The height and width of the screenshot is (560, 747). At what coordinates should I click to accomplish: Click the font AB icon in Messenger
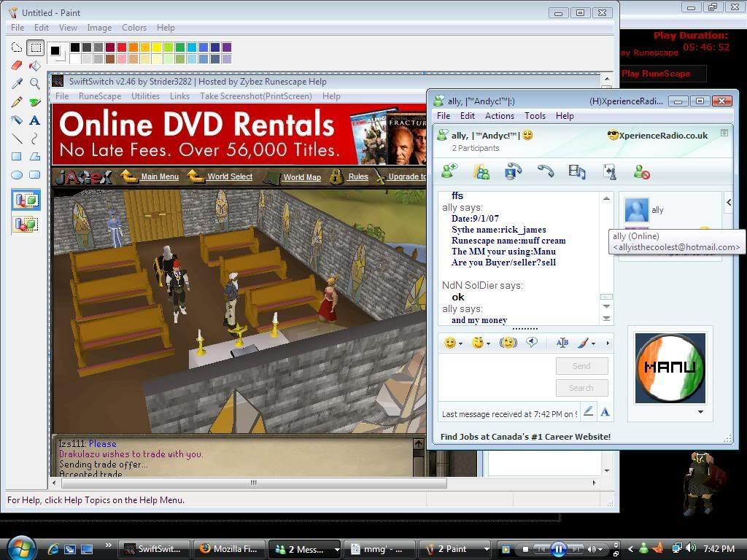[562, 343]
